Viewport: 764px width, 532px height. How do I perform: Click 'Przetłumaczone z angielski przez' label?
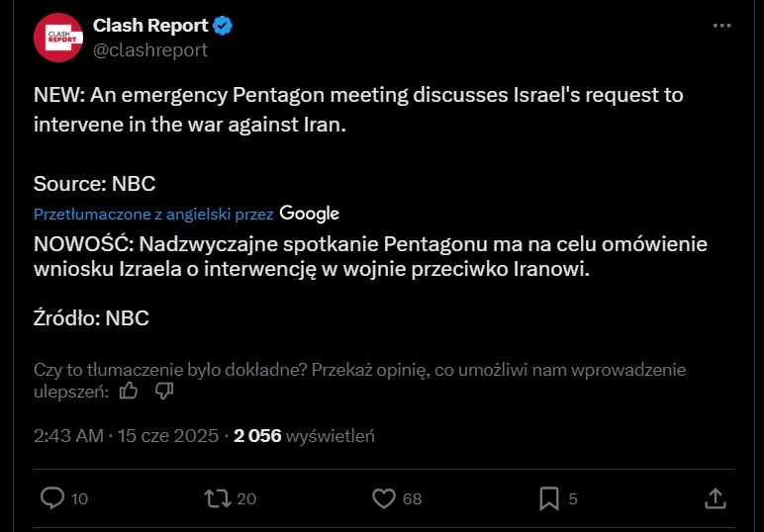(153, 214)
